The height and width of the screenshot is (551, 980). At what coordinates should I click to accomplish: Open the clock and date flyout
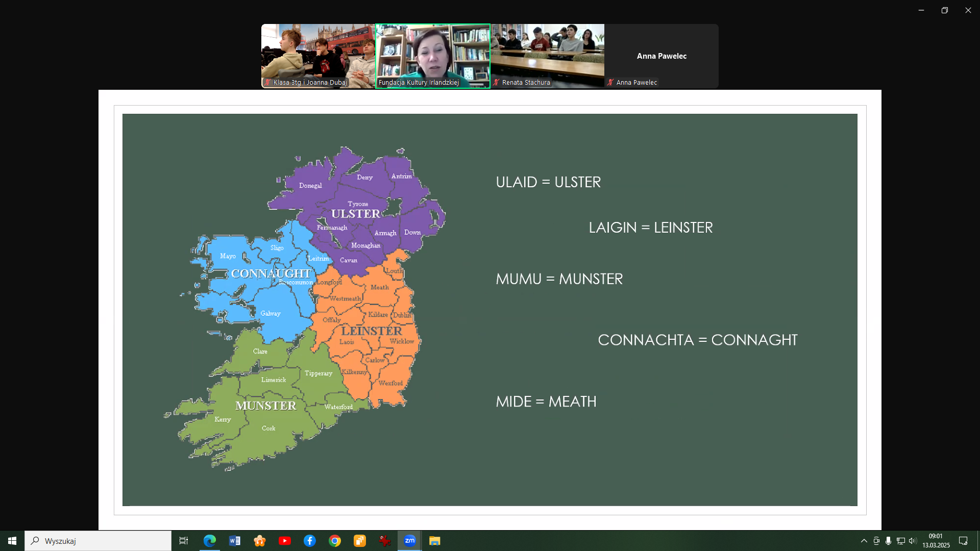936,541
